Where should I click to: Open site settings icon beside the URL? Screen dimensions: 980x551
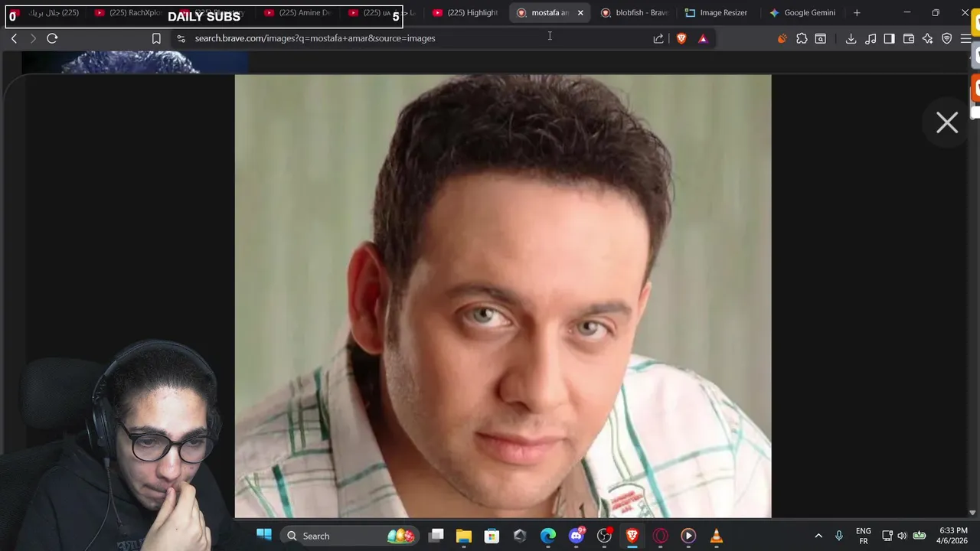pyautogui.click(x=181, y=38)
